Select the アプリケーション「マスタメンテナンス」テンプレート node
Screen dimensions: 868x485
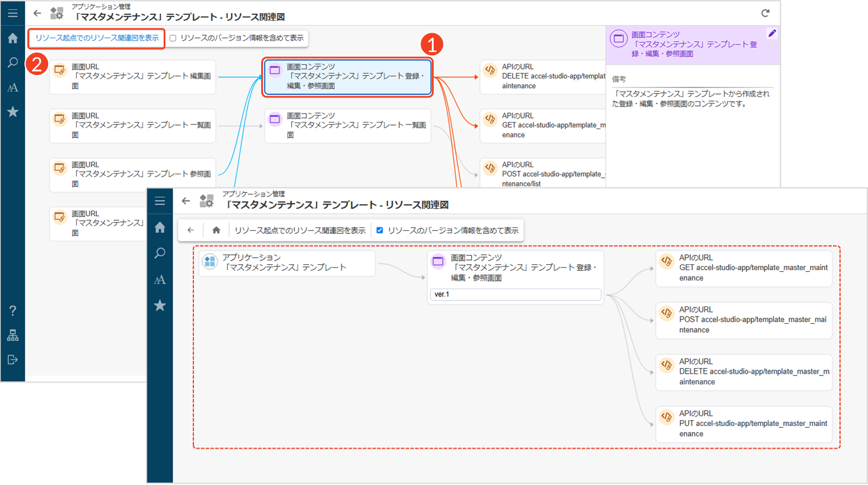[x=287, y=263]
